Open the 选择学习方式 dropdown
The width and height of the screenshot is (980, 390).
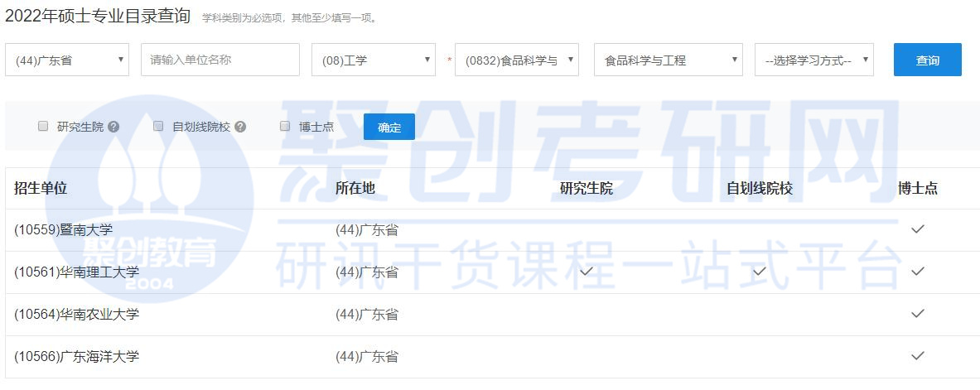(x=814, y=60)
